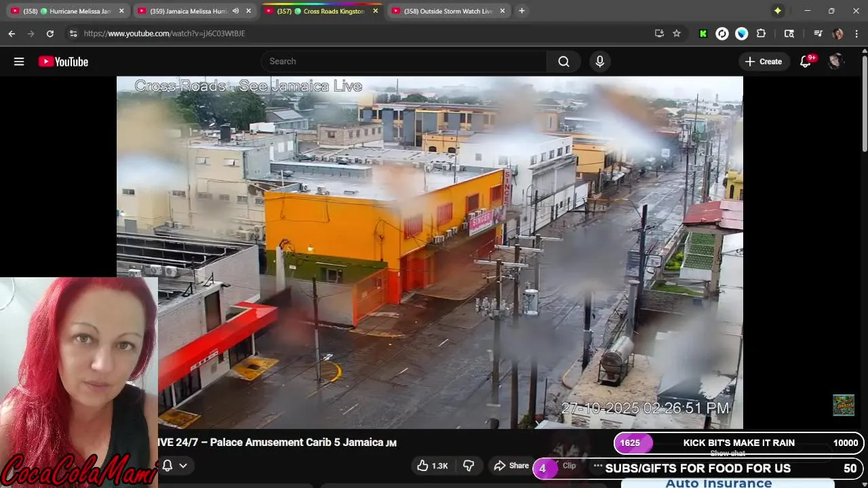The width and height of the screenshot is (868, 488).
Task: Open the tab search side panel icon
Action: click(789, 33)
